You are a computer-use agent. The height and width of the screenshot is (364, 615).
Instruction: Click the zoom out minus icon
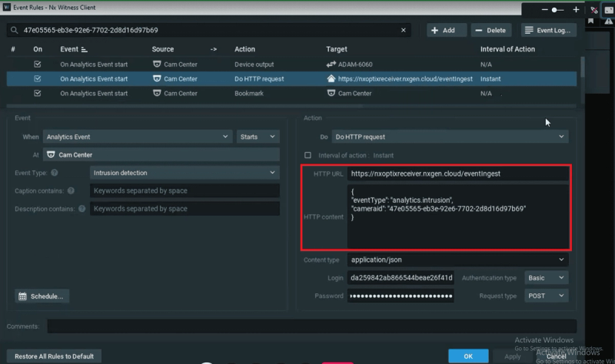[544, 9]
